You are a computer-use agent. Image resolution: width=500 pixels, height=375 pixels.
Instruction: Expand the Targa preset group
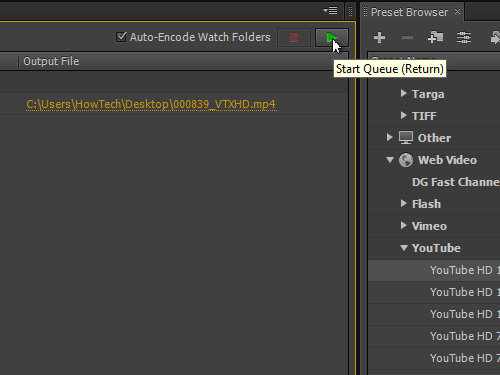point(403,93)
